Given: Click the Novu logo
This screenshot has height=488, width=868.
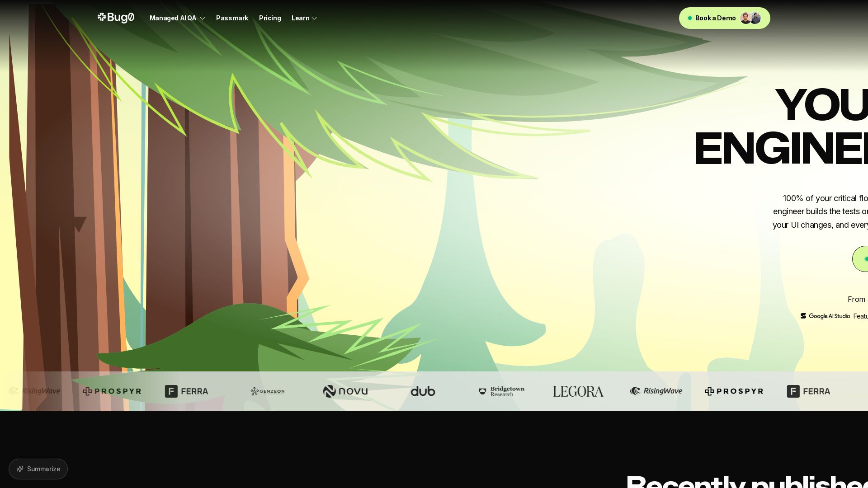Looking at the screenshot, I should coord(345,391).
